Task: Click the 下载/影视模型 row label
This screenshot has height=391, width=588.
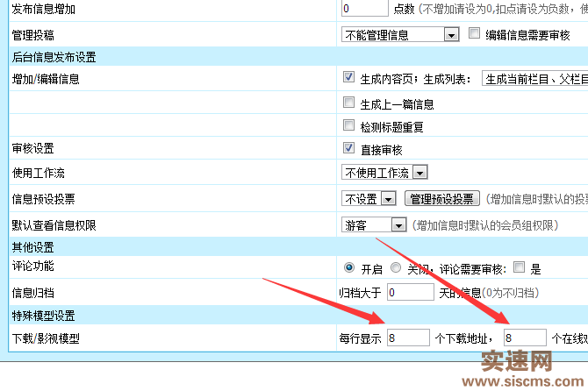Action: [x=46, y=338]
